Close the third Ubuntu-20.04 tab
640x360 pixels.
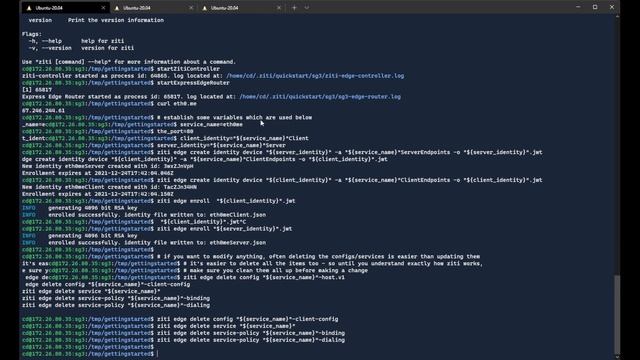tap(279, 8)
